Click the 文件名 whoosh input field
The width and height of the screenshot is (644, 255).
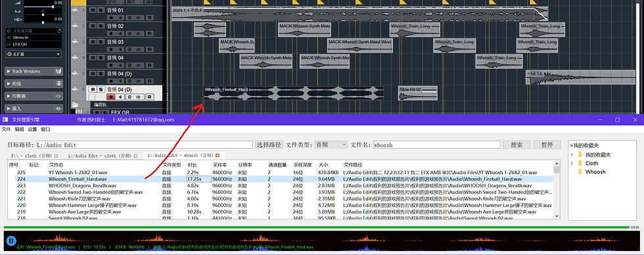point(436,145)
